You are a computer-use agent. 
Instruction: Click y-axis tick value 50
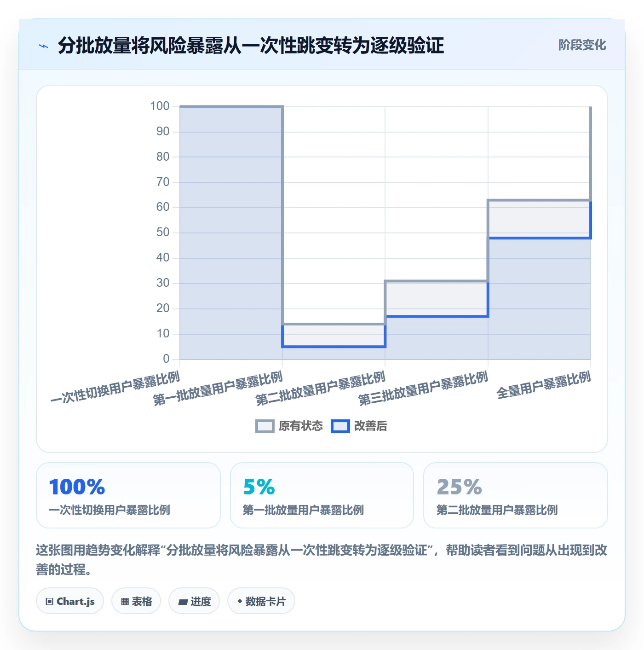coord(163,232)
